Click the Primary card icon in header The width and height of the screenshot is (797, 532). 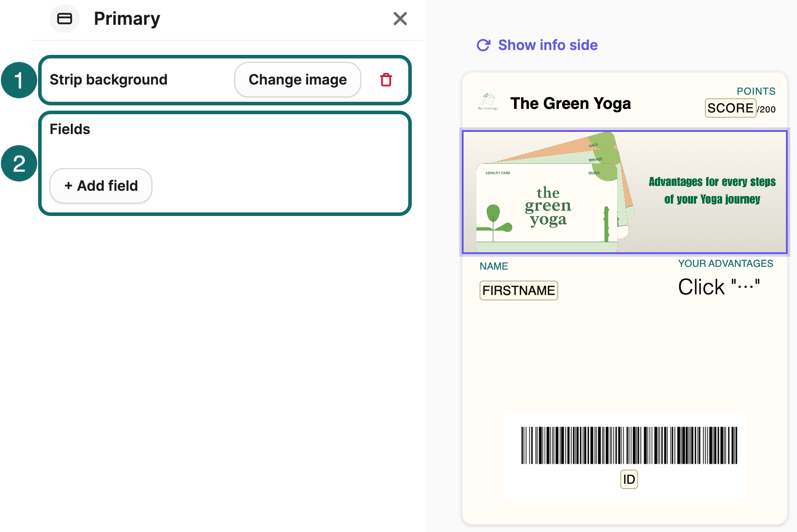point(65,19)
